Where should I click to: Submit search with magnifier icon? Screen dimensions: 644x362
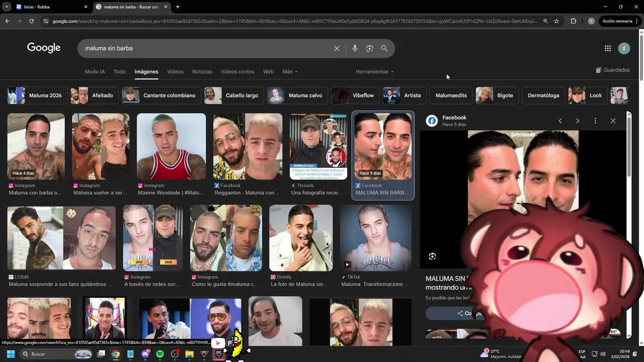point(384,48)
